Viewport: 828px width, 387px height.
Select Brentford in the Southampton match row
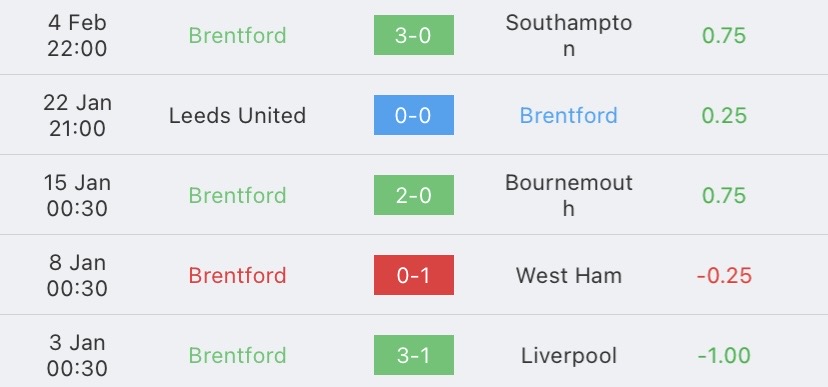238,35
